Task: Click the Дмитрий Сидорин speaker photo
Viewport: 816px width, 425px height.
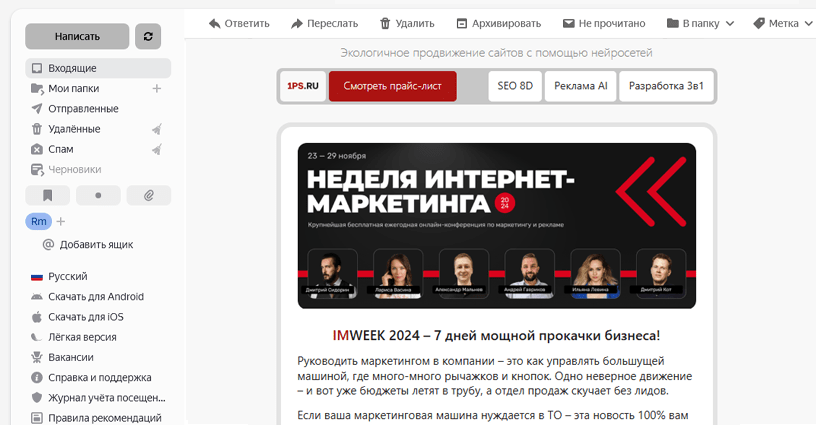Action: point(332,273)
